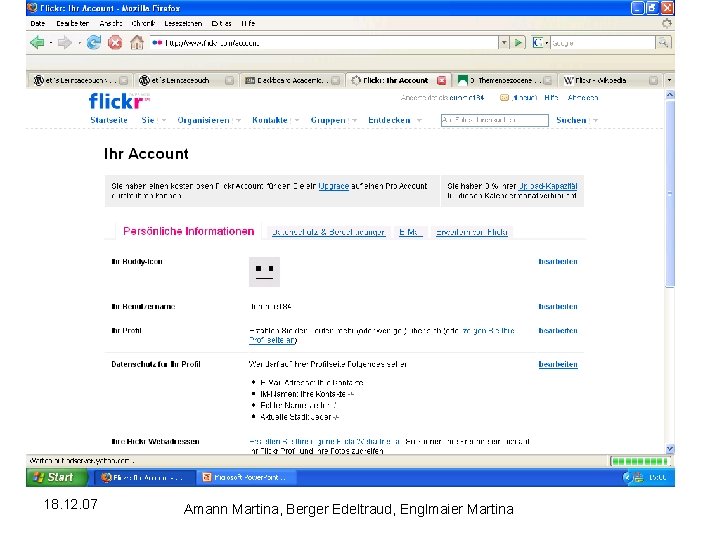Click the Upload-Kapazität link

pyautogui.click(x=548, y=186)
